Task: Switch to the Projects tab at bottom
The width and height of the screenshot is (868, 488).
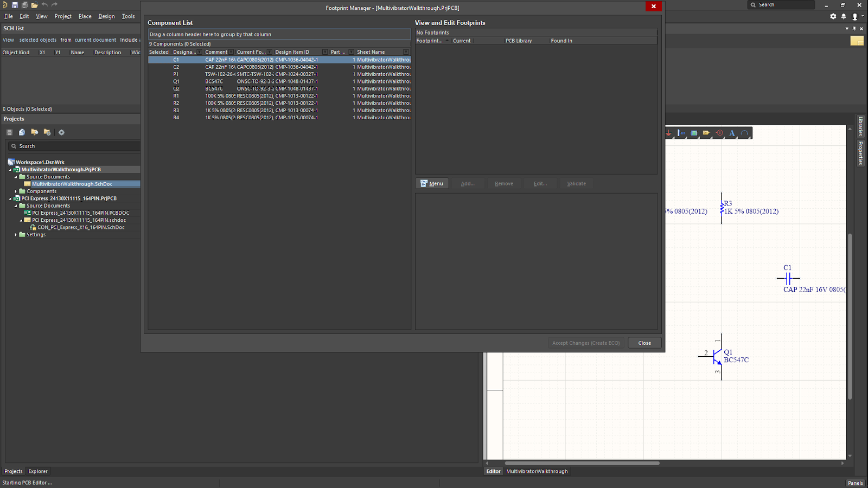Action: tap(14, 472)
